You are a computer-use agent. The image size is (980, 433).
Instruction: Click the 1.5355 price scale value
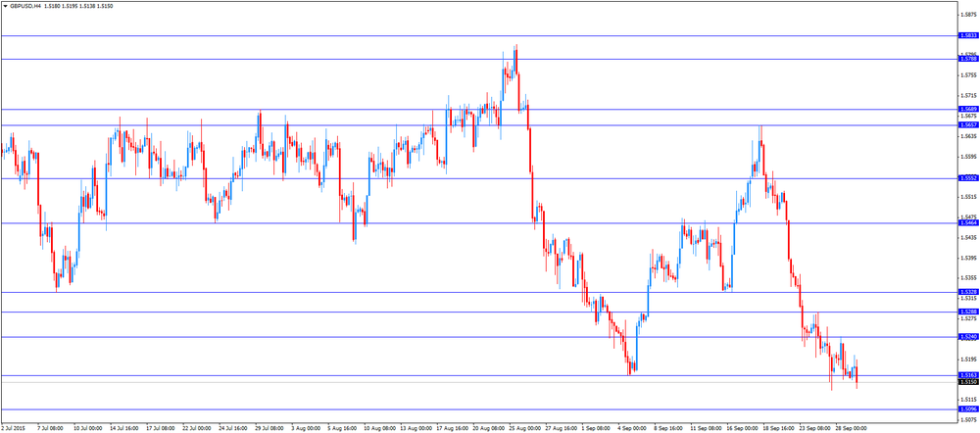click(x=968, y=278)
